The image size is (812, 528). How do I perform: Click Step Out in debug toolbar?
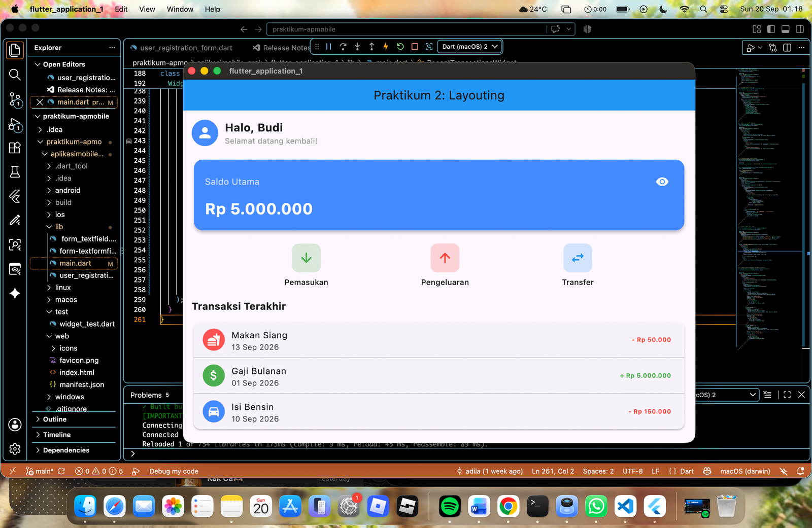371,47
